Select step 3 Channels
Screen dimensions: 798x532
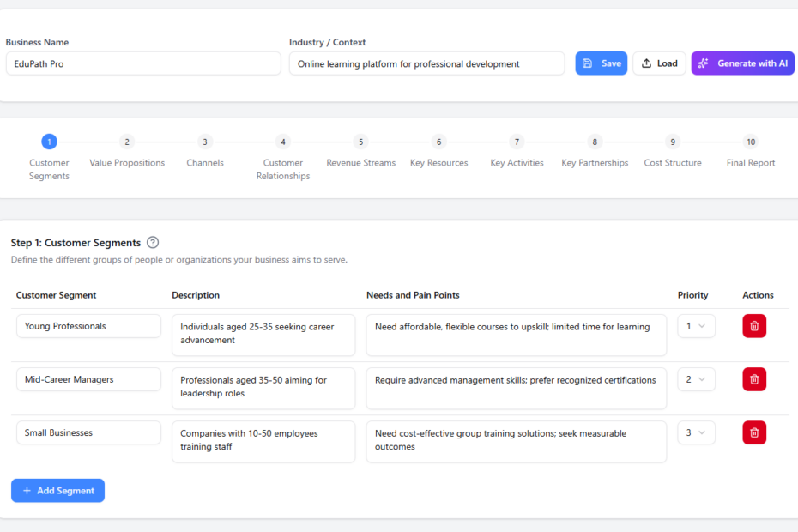click(205, 142)
